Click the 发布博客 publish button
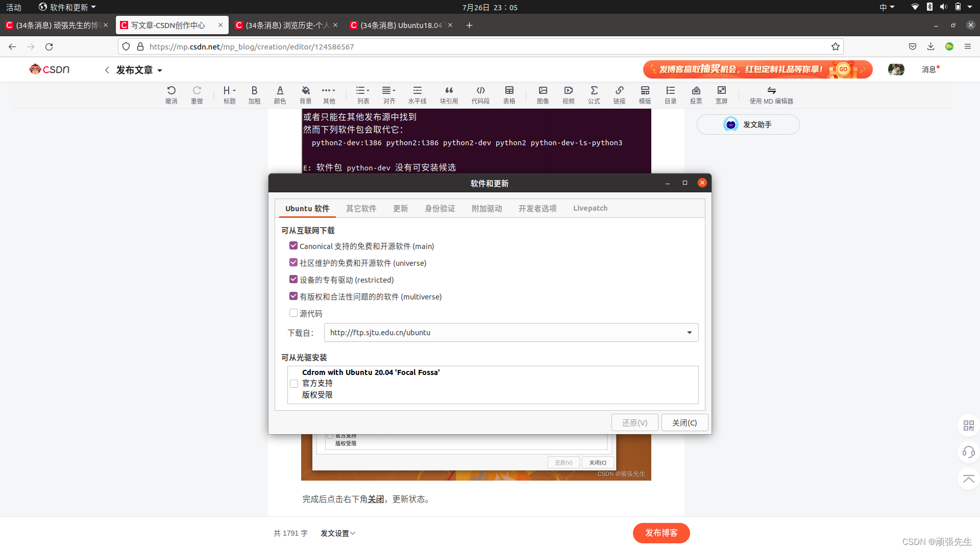 (661, 533)
